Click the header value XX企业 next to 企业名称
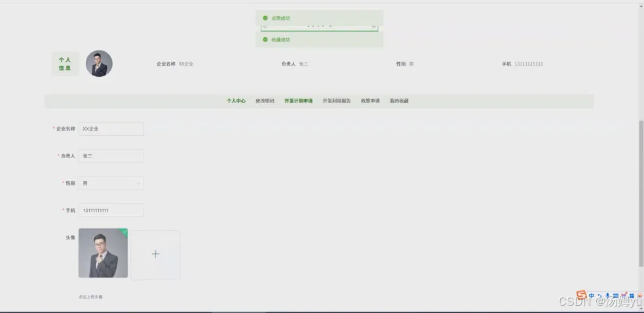Image resolution: width=644 pixels, height=313 pixels. point(186,64)
